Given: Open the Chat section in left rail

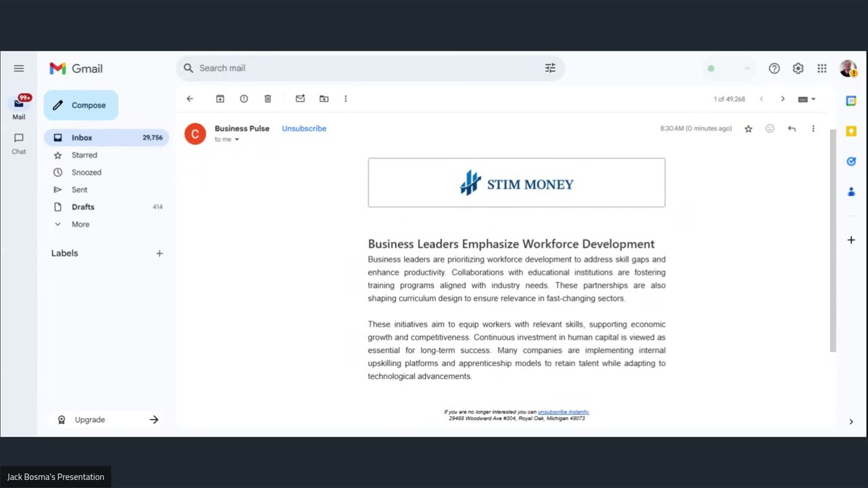Looking at the screenshot, I should pos(19,142).
